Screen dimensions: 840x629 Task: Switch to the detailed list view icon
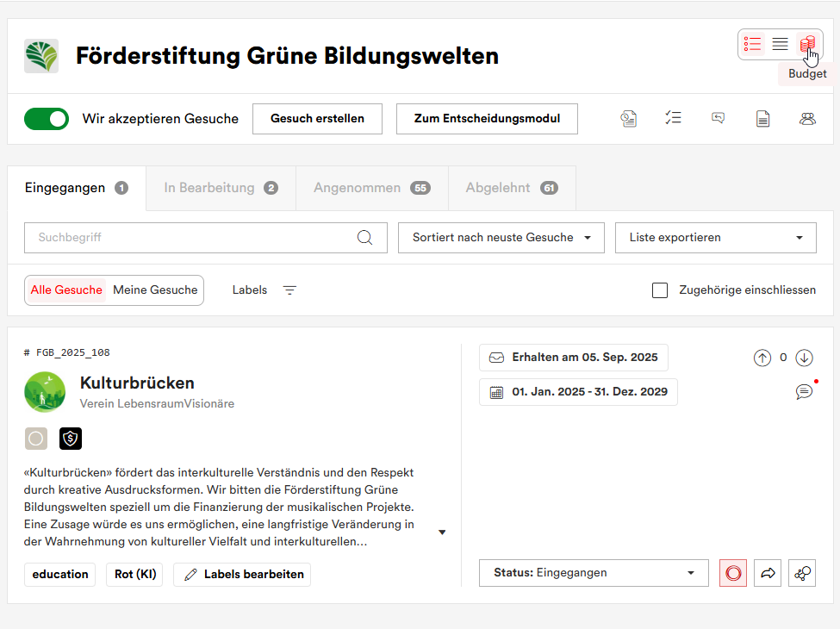[753, 44]
